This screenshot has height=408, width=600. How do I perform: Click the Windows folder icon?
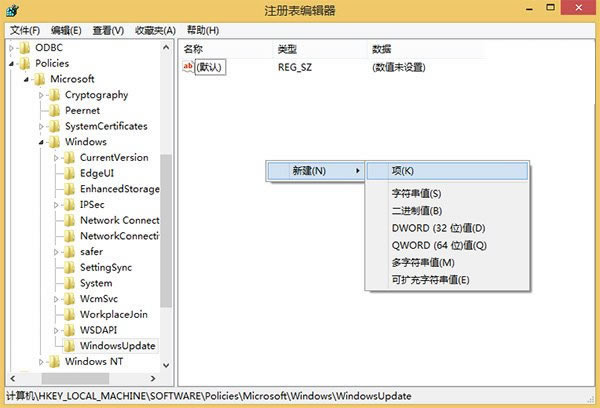click(54, 142)
